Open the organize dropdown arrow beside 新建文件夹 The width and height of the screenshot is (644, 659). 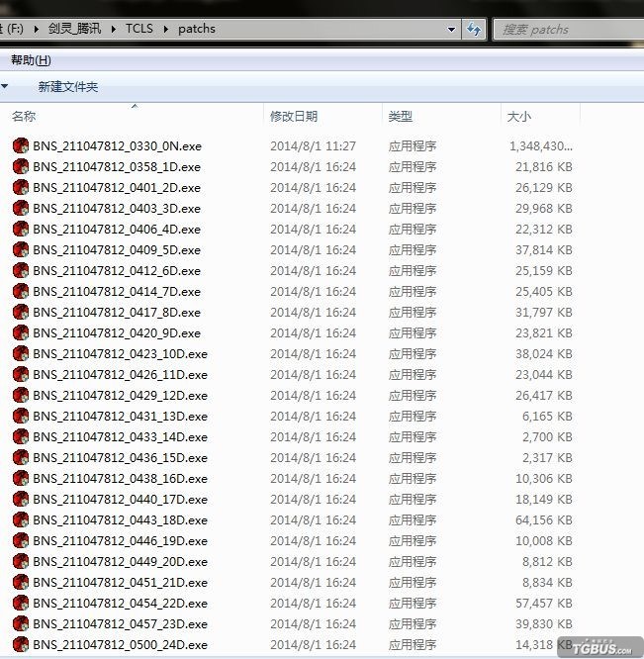point(5,86)
